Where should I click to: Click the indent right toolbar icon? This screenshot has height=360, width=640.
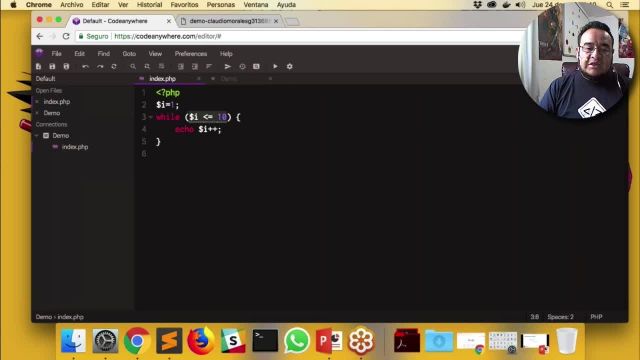[x=195, y=67]
